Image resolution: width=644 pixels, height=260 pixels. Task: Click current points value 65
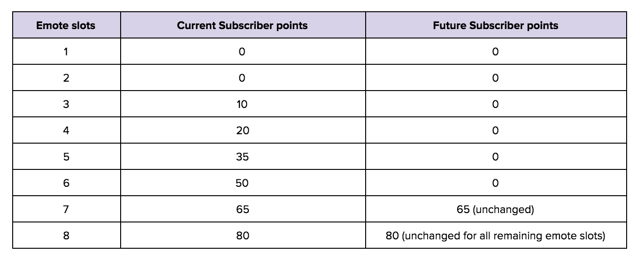(242, 209)
